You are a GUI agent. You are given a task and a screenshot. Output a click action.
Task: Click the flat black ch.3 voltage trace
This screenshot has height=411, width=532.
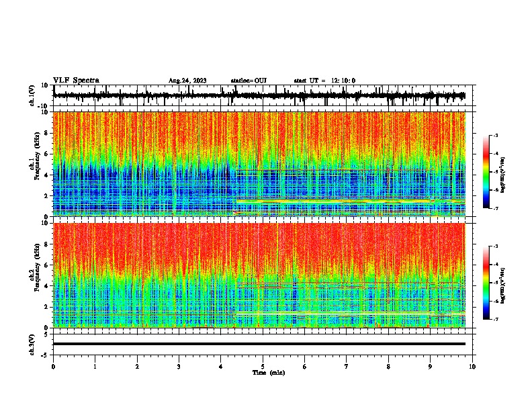(x=259, y=344)
